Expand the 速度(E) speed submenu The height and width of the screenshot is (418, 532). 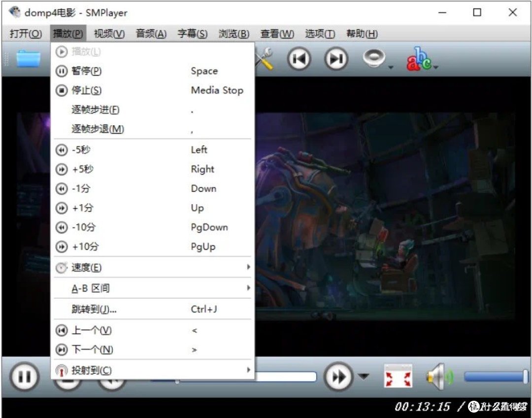pos(87,267)
